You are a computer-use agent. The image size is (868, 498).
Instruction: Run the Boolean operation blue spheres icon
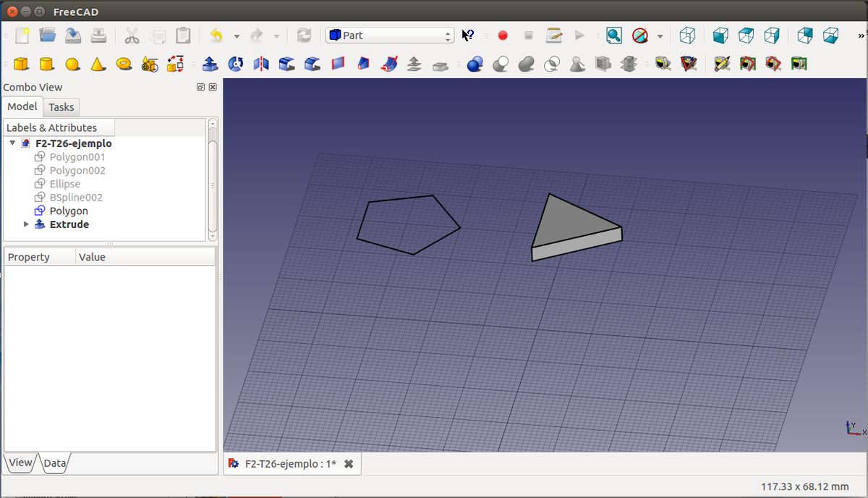(475, 64)
